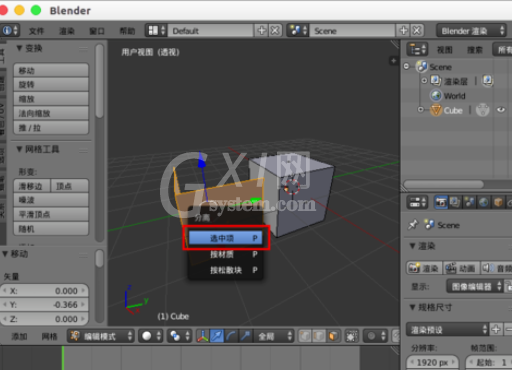Add a new screen layout next to Default
This screenshot has height=370, width=512.
coord(261,31)
